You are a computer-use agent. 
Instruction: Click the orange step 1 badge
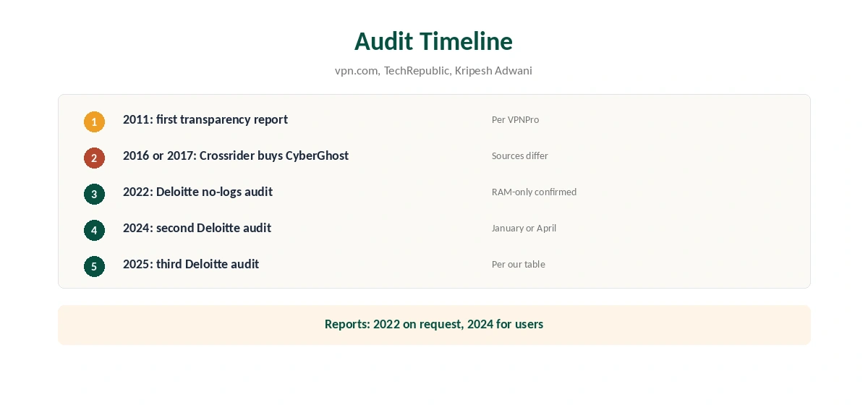tap(94, 121)
